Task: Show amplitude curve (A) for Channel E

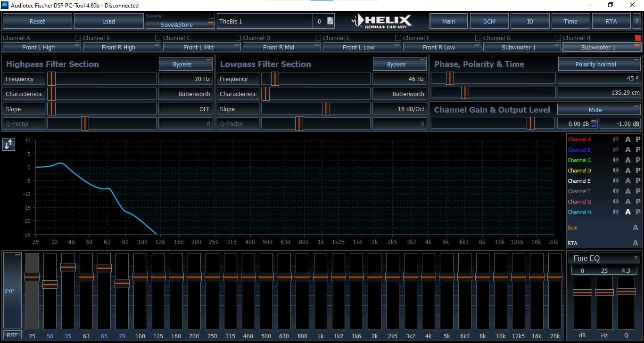Action: click(x=627, y=181)
